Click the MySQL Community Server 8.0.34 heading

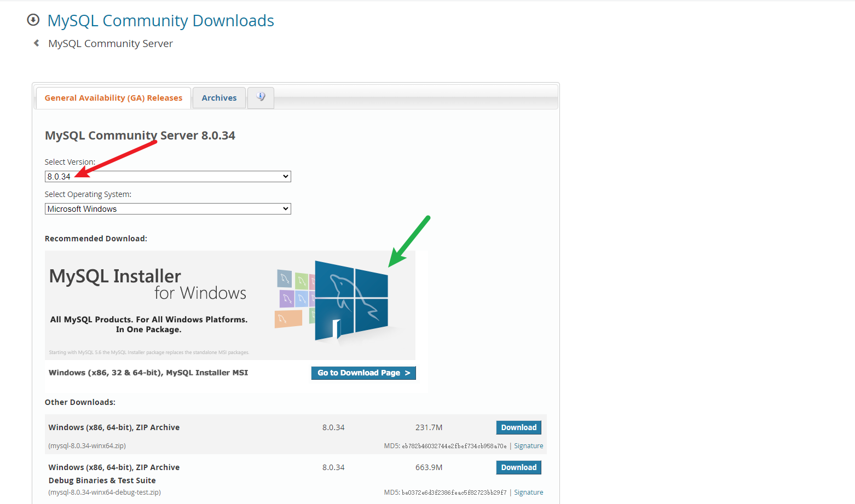coord(140,135)
